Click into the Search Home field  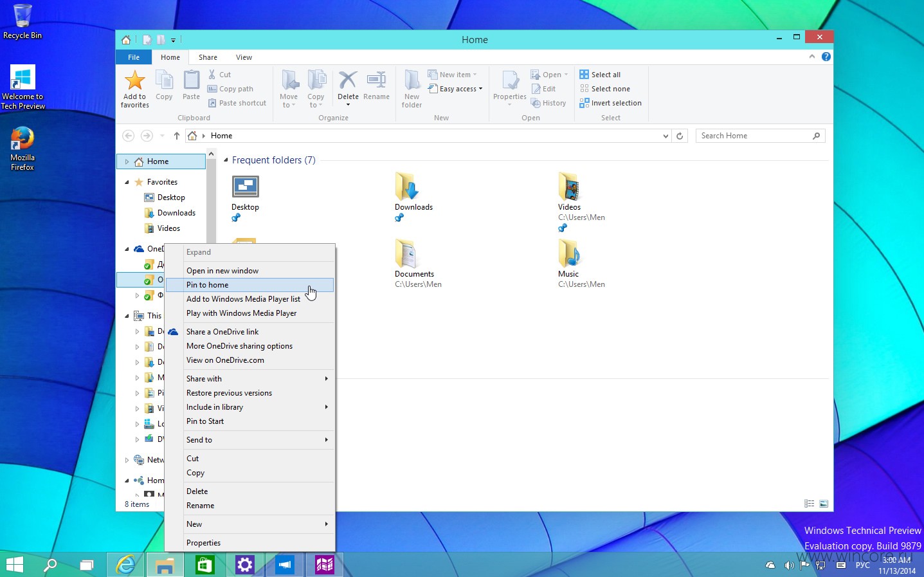pos(760,136)
